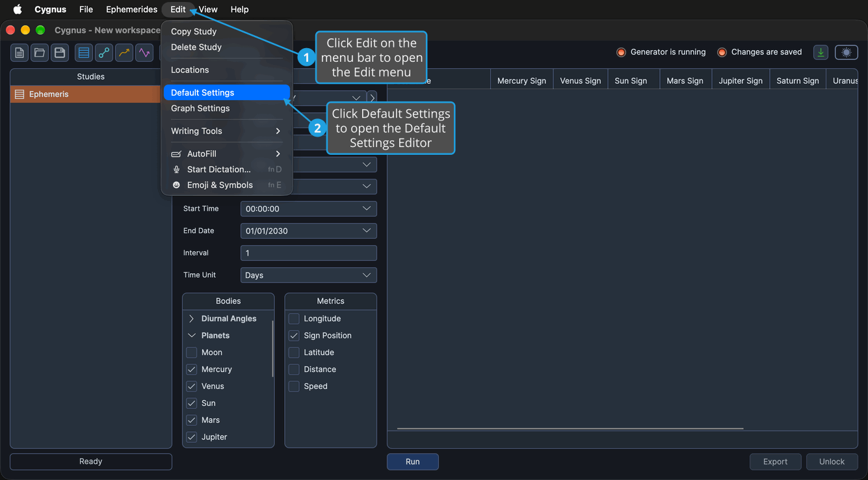Open the Apple menu

(18, 9)
